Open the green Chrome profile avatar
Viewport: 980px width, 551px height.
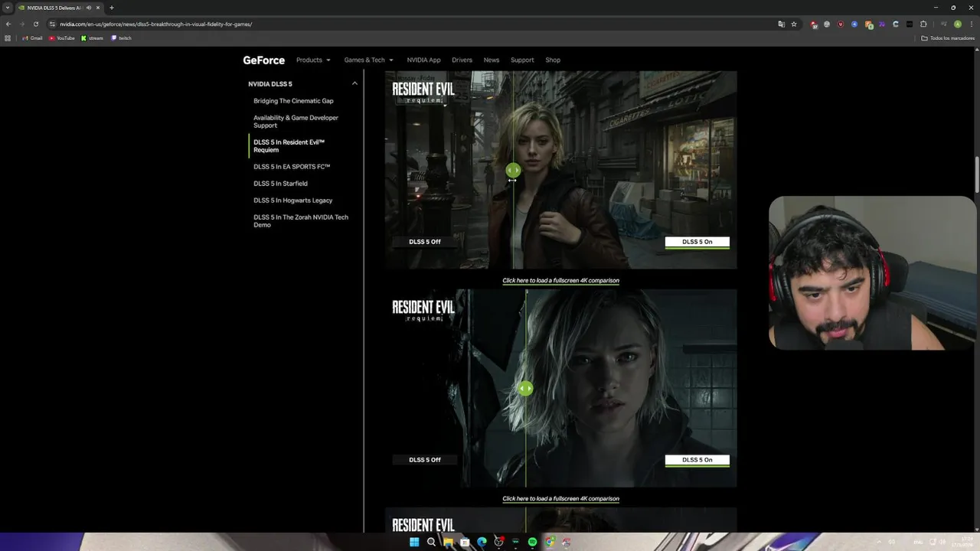[x=957, y=24]
